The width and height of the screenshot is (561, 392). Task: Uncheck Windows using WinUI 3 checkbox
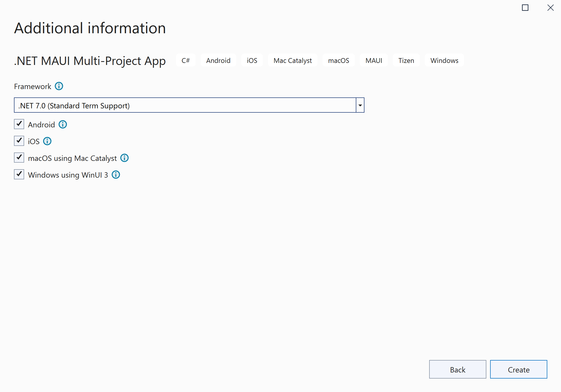[x=19, y=175]
